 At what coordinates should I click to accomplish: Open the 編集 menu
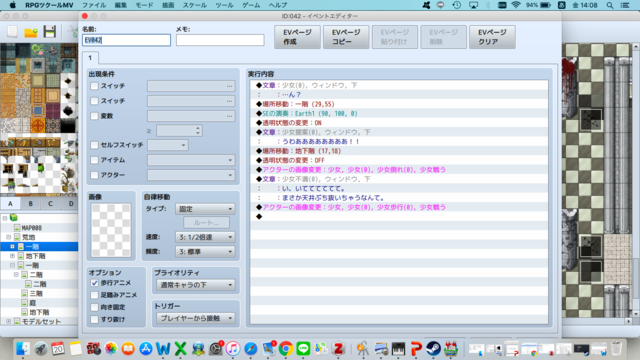pyautogui.click(x=120, y=5)
